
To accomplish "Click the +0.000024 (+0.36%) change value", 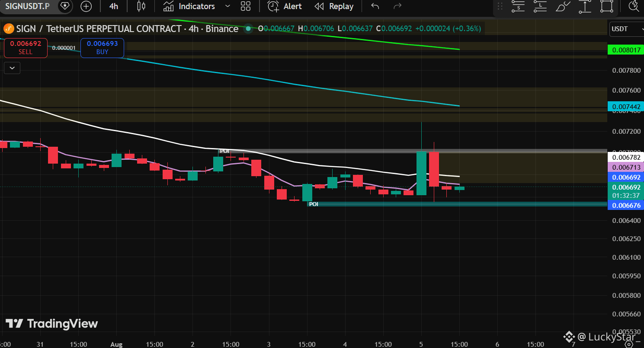I will 448,29.
